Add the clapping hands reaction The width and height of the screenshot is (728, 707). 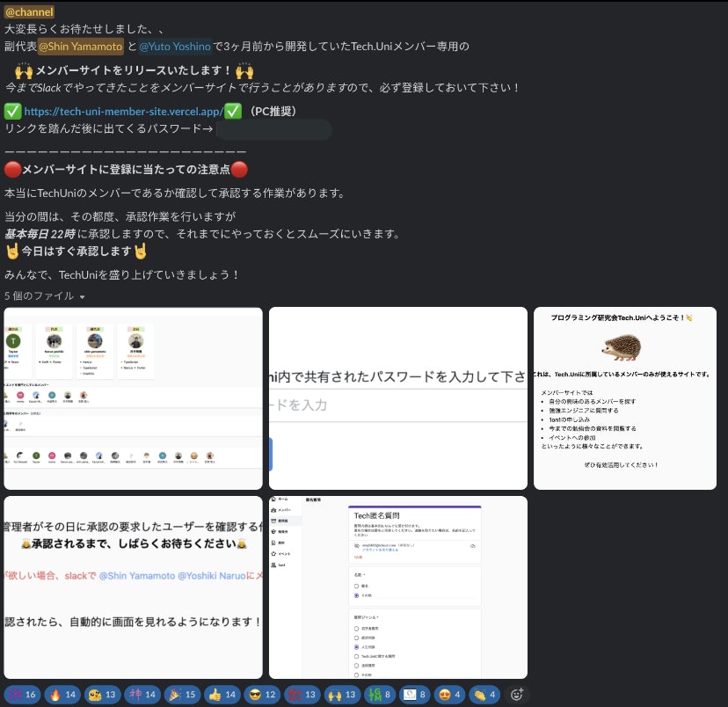484,695
